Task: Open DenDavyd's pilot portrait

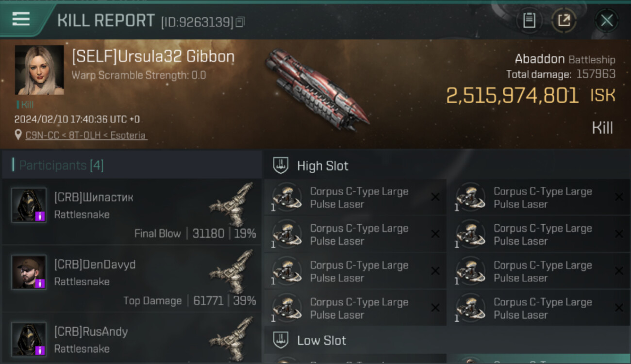Action: click(x=29, y=272)
